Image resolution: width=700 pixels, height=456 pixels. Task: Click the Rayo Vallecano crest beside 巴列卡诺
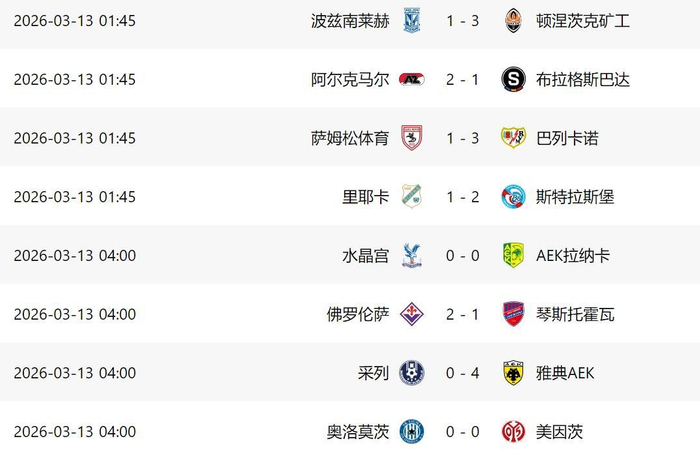(513, 138)
